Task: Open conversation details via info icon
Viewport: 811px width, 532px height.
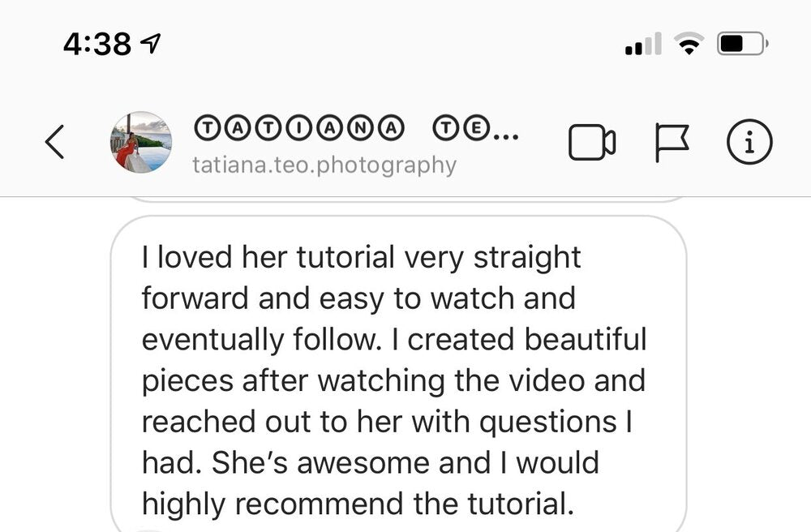Action: [749, 143]
